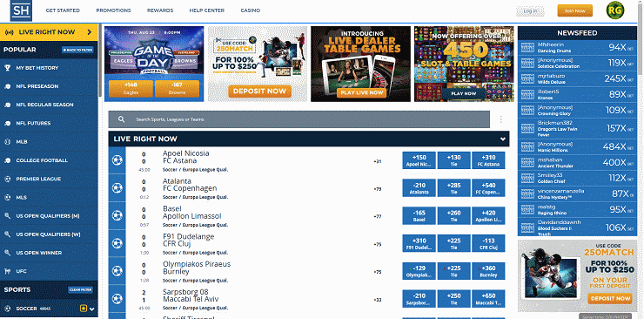Click the search magnifier icon
The width and height of the screenshot is (644, 319).
pos(121,119)
